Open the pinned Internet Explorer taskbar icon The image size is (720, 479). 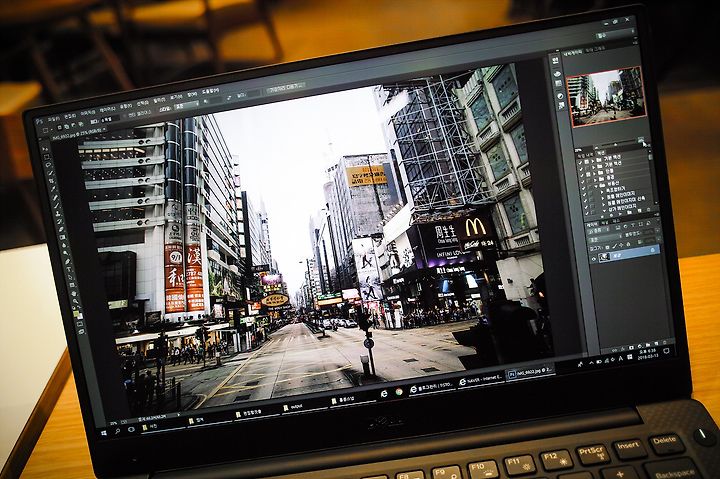(x=384, y=394)
